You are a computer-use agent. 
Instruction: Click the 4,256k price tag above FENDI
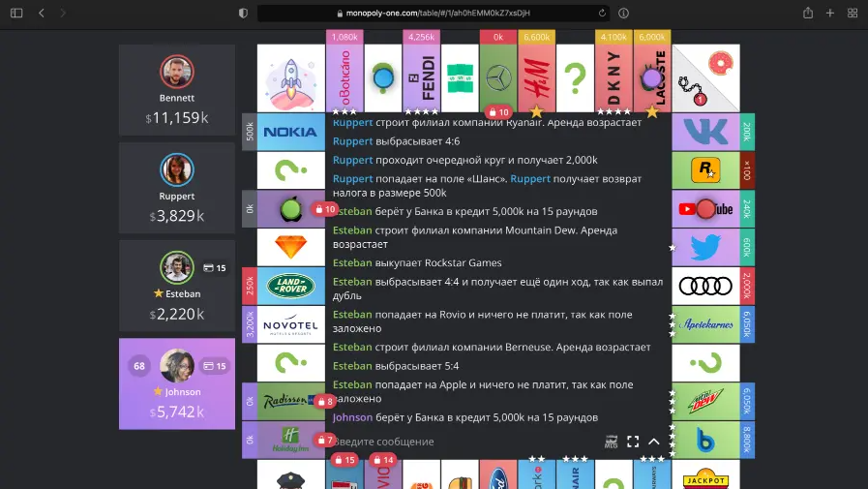point(421,37)
